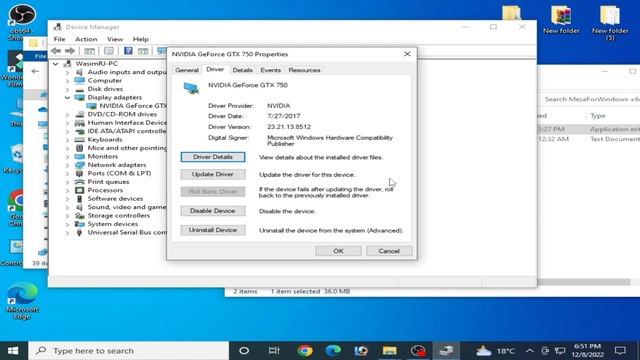Expand the Disk drives category
This screenshot has height=360, width=640.
[67, 89]
